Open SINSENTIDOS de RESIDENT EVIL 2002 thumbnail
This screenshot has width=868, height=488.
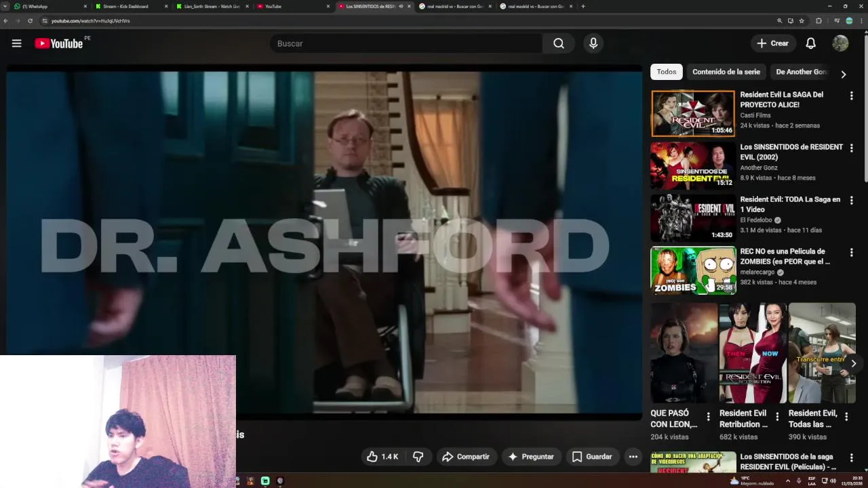(692, 165)
